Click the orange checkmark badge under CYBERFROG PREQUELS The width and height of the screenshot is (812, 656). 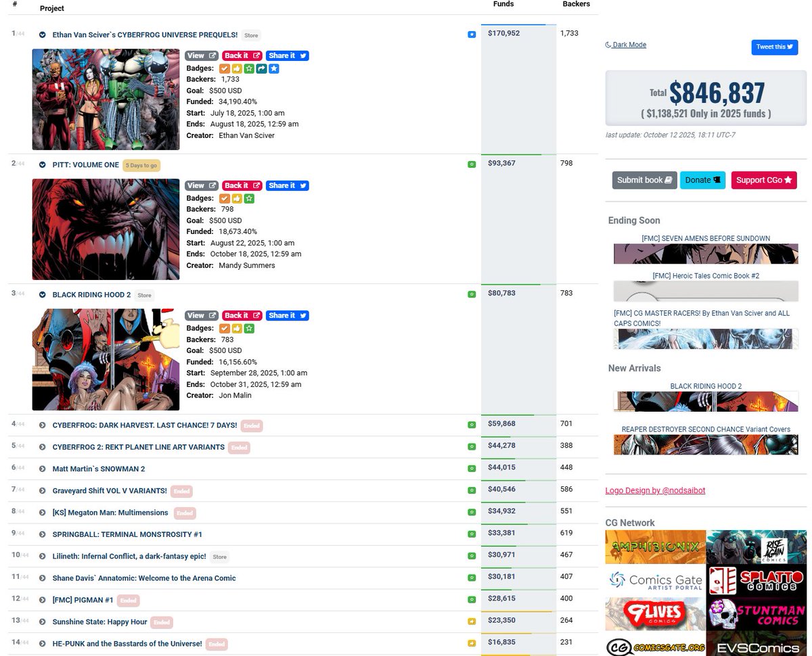[225, 68]
